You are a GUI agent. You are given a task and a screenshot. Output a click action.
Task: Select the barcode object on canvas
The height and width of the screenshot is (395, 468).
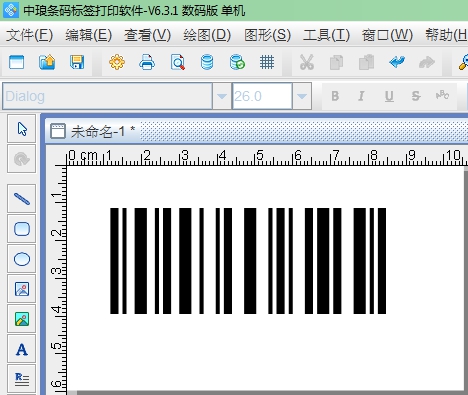(248, 261)
